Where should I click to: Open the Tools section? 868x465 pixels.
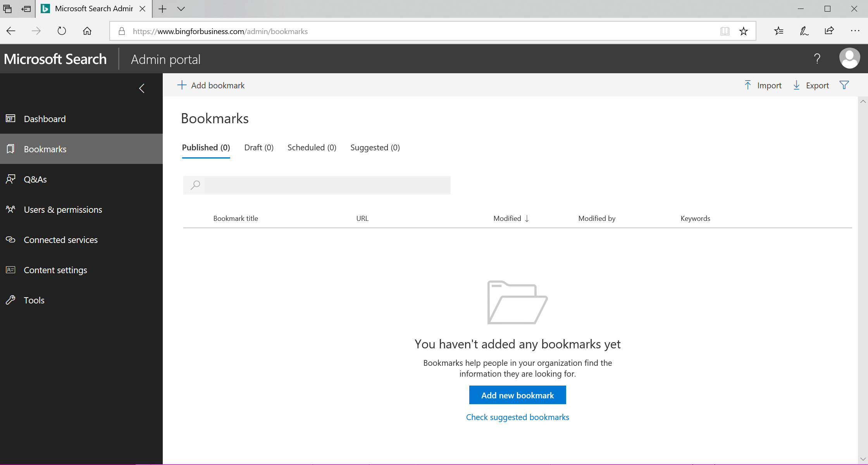click(34, 300)
